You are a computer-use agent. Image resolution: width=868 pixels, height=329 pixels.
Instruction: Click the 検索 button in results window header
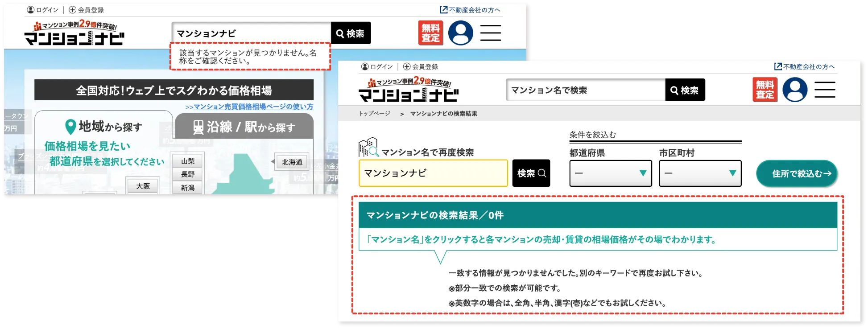tap(685, 90)
